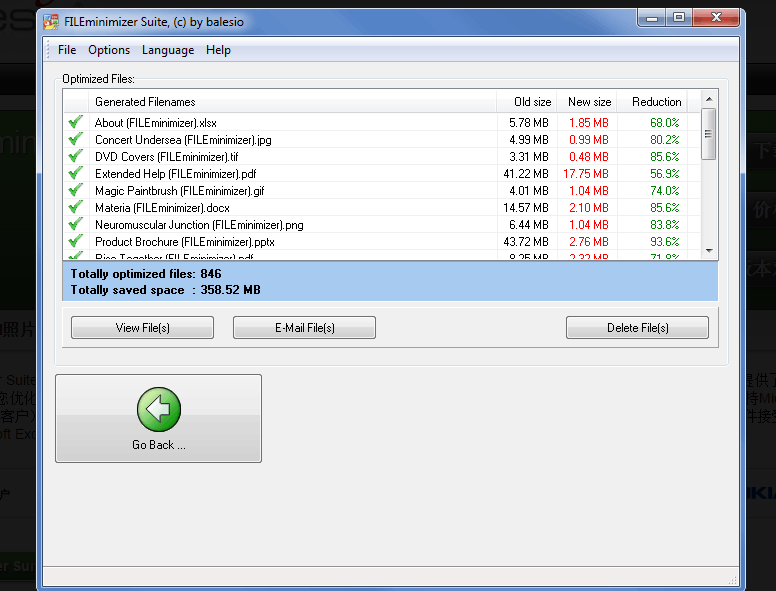This screenshot has width=776, height=591.
Task: Select Magic Paintbrush (FILEminimizer).gif filename
Action: (x=180, y=191)
